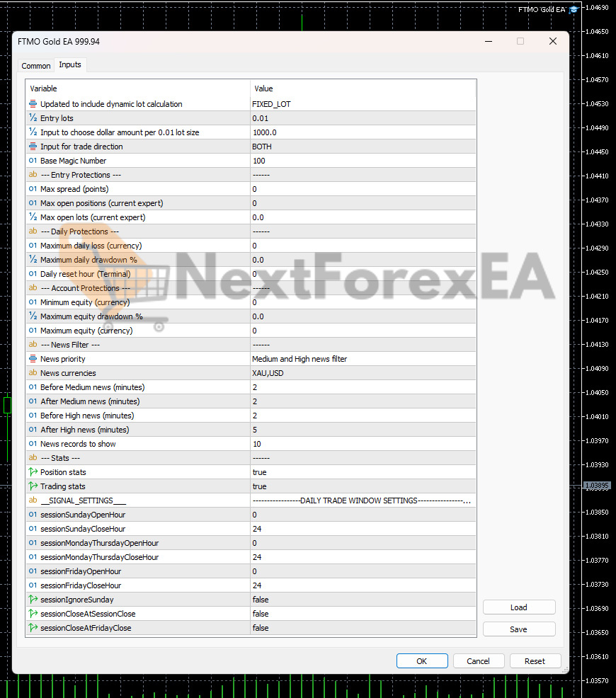Click the Entry lots value 0.01 field
Image resolution: width=616 pixels, height=698 pixels.
(363, 118)
